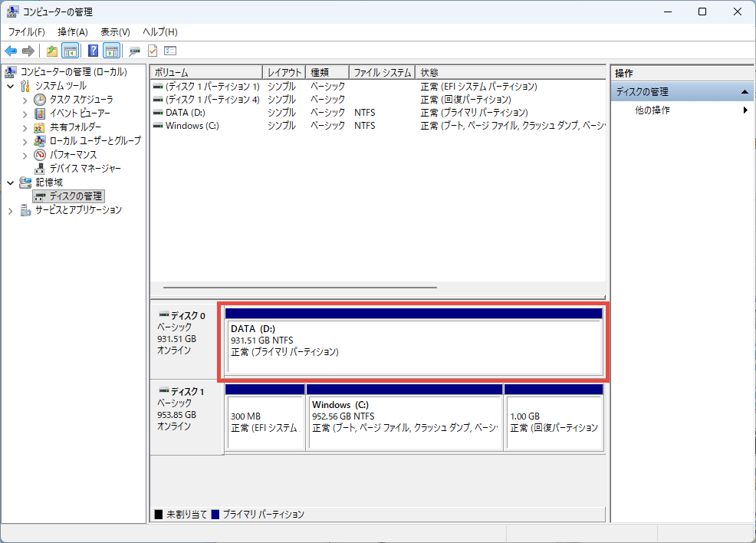
Task: Click the ファイル システム column header
Action: point(382,72)
